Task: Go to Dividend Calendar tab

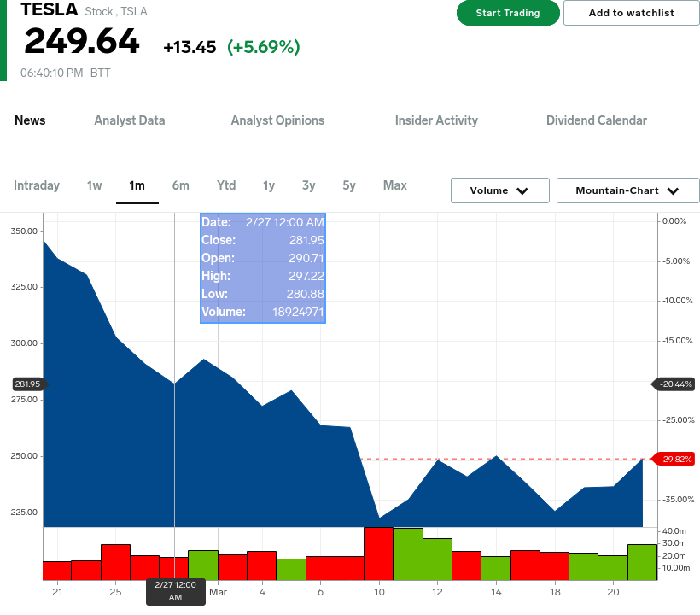Action: (x=597, y=120)
